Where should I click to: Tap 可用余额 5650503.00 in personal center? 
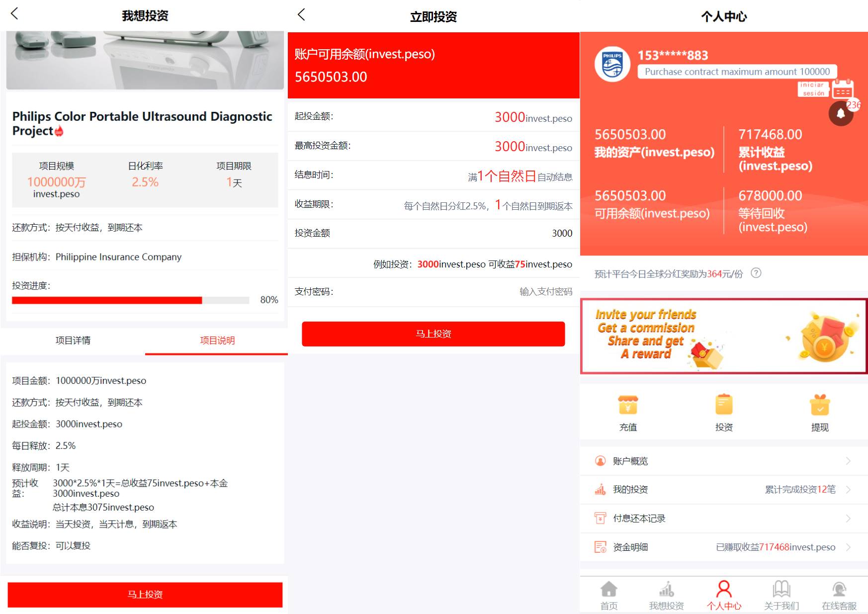[x=630, y=196]
